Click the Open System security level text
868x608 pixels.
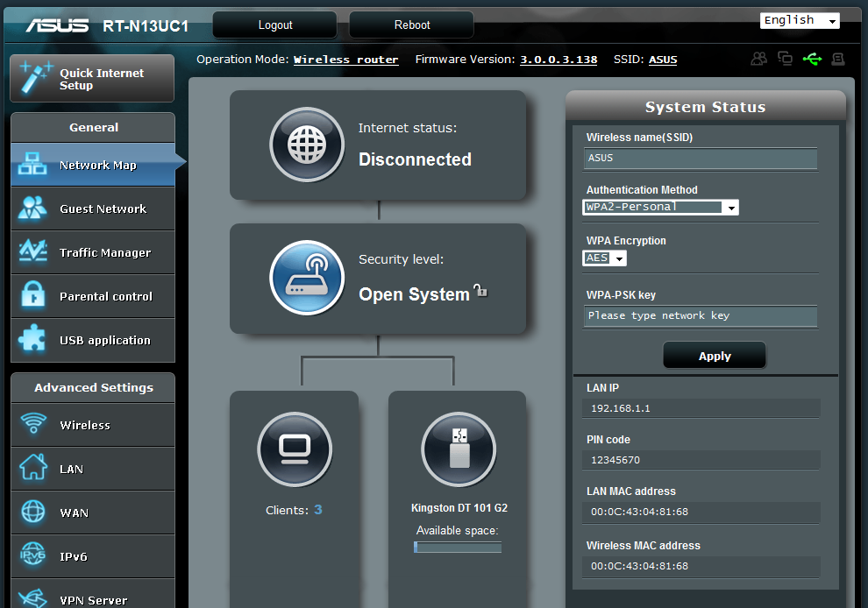414,294
